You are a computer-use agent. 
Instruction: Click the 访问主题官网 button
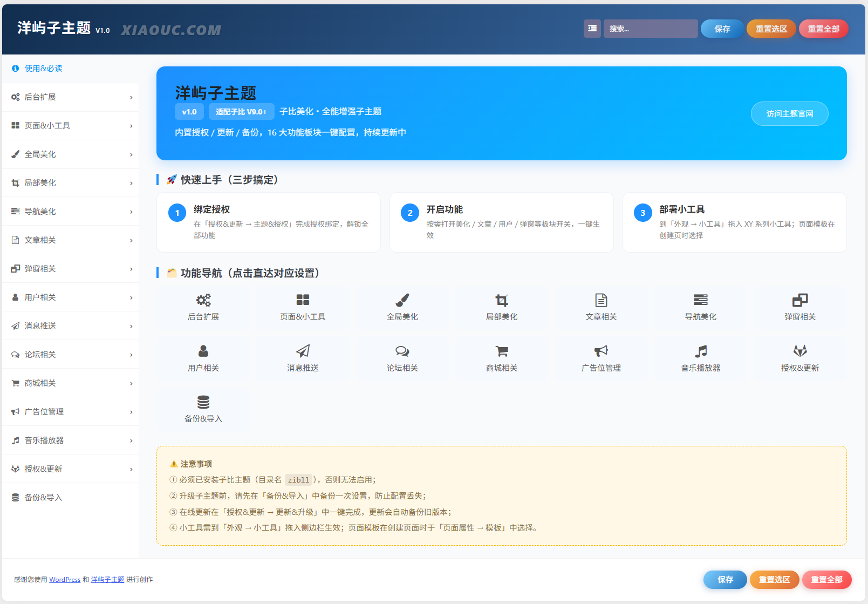tap(790, 114)
